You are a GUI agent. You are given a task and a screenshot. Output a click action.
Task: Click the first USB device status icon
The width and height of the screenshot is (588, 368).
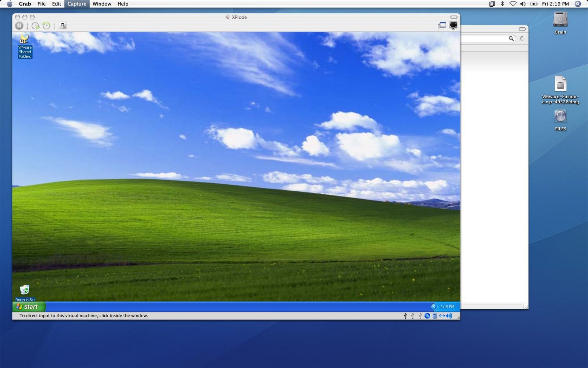[405, 316]
